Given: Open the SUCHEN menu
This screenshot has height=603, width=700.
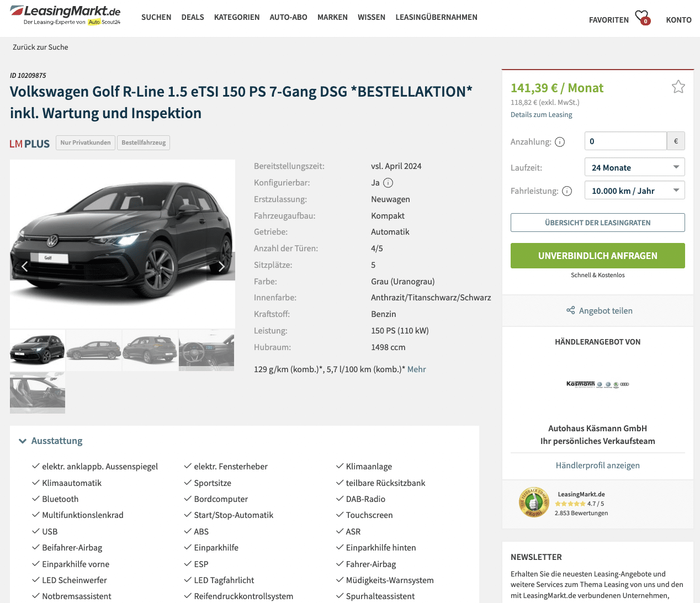Looking at the screenshot, I should click(156, 17).
